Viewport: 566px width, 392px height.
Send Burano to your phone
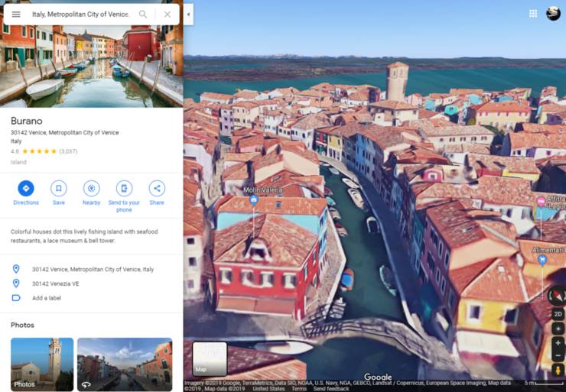124,189
